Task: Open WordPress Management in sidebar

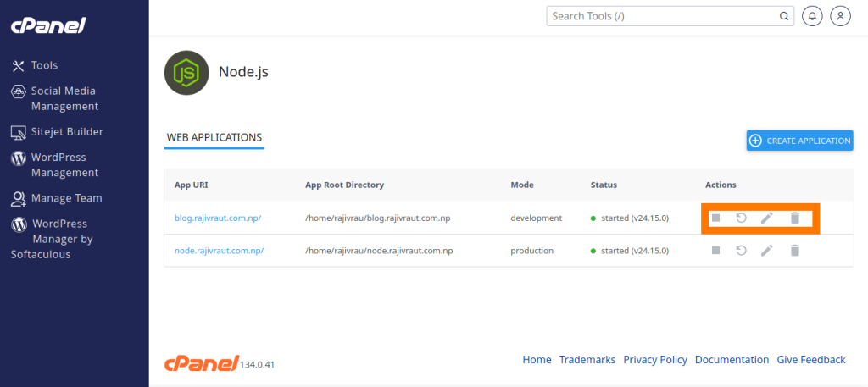Action: [55, 165]
